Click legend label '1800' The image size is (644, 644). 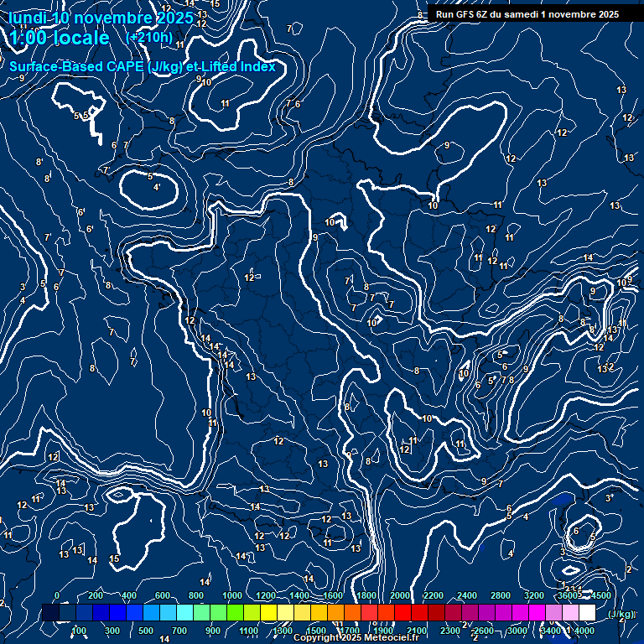366,595
